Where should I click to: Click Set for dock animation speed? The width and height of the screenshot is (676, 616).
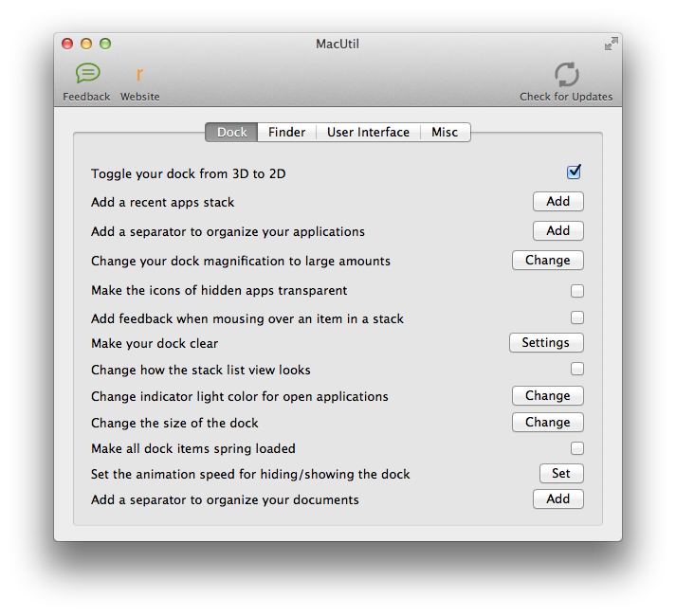click(x=561, y=473)
